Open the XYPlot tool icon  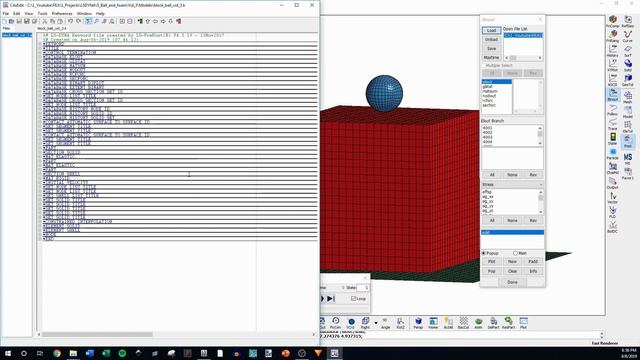613,65
